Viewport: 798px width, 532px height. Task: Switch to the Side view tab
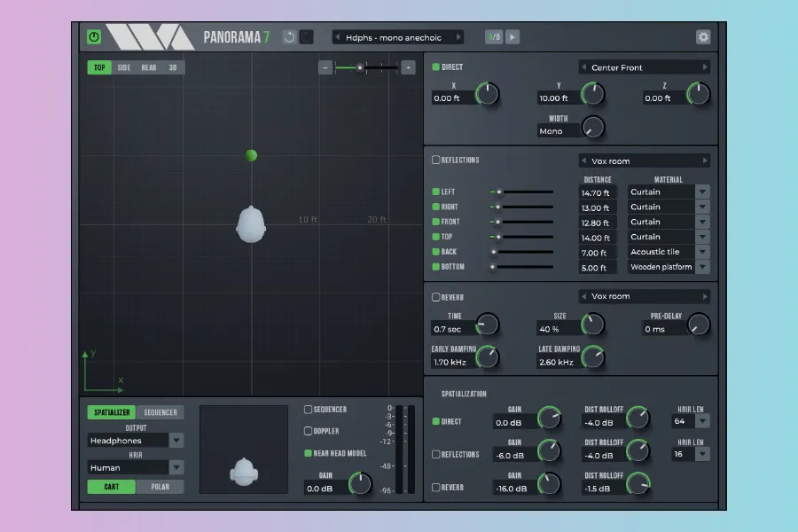click(x=124, y=67)
